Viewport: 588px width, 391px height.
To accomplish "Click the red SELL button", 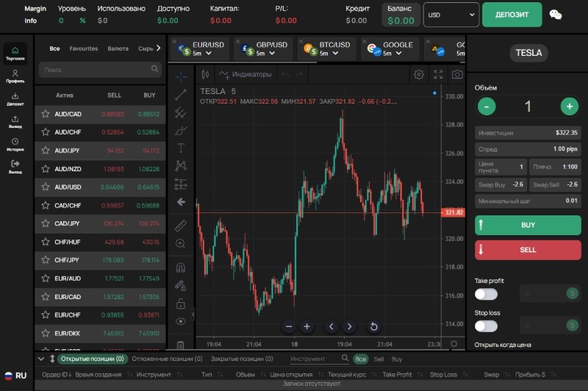I will coord(528,250).
